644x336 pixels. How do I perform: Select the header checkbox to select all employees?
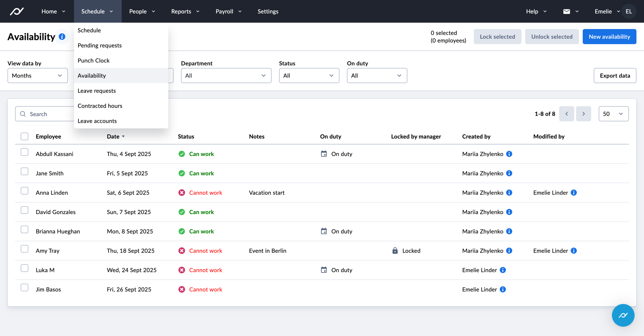click(x=24, y=136)
